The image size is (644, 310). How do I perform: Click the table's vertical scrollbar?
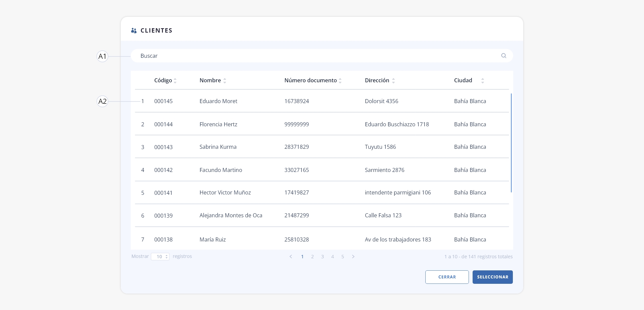point(511,143)
